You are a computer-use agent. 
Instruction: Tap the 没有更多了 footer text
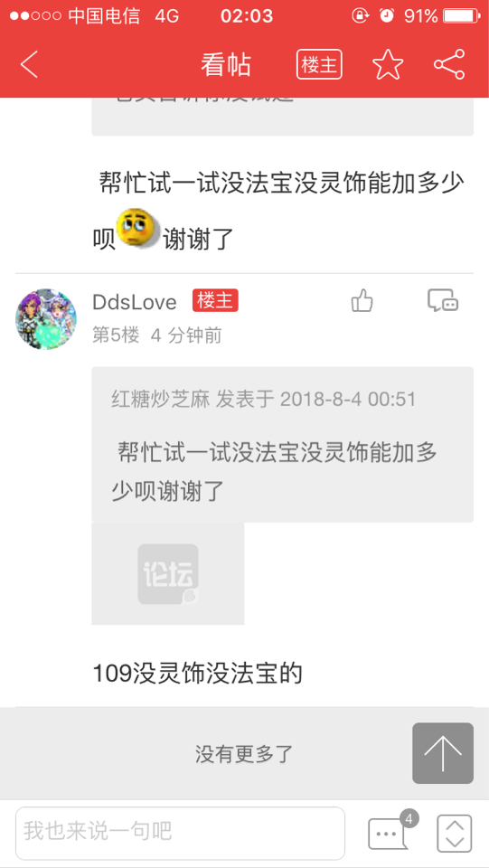pos(244,754)
